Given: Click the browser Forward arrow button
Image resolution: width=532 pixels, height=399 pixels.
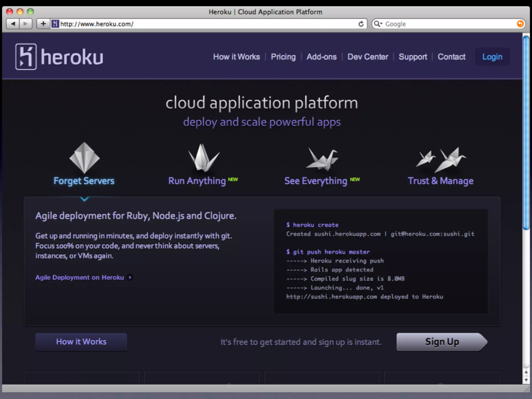Looking at the screenshot, I should tap(25, 24).
